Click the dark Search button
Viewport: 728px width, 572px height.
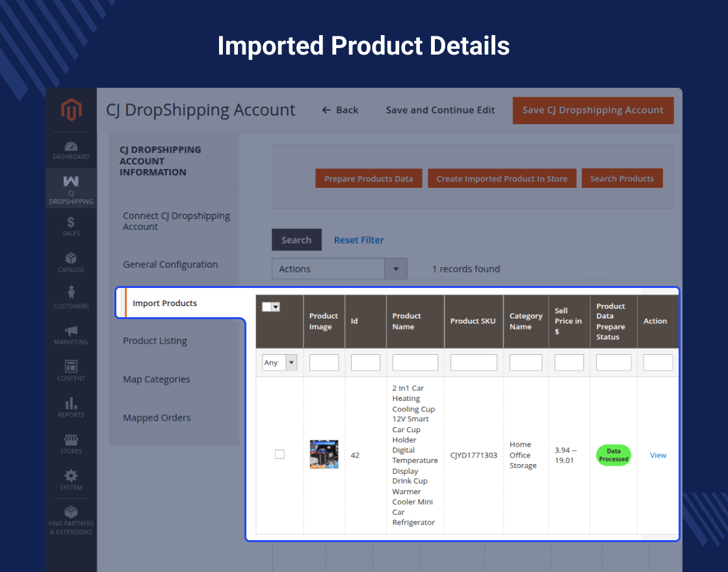pyautogui.click(x=296, y=240)
